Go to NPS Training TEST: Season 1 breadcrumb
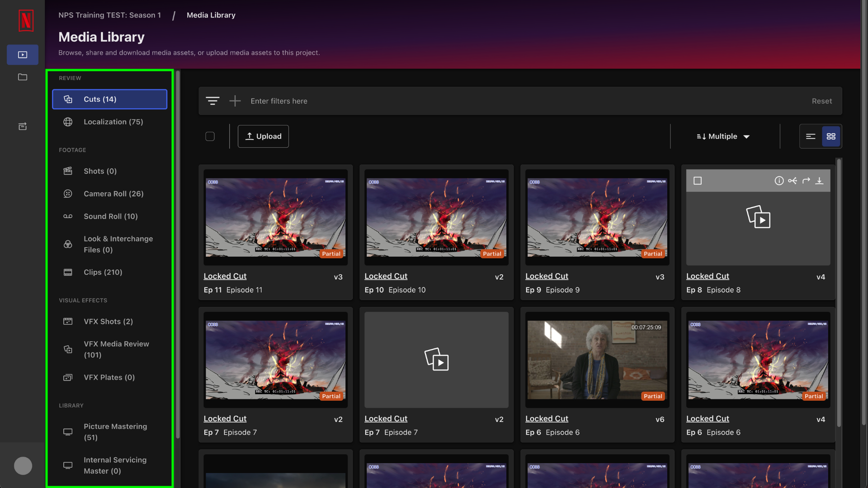 [109, 15]
